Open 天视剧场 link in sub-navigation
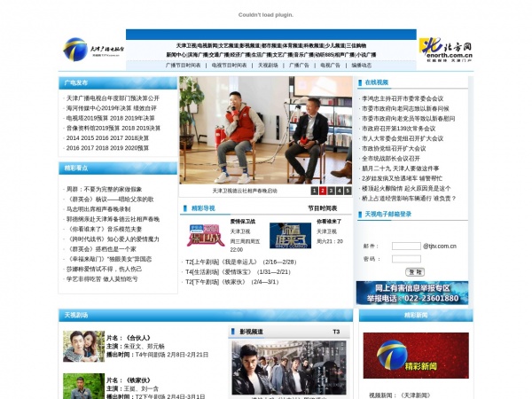 point(268,65)
